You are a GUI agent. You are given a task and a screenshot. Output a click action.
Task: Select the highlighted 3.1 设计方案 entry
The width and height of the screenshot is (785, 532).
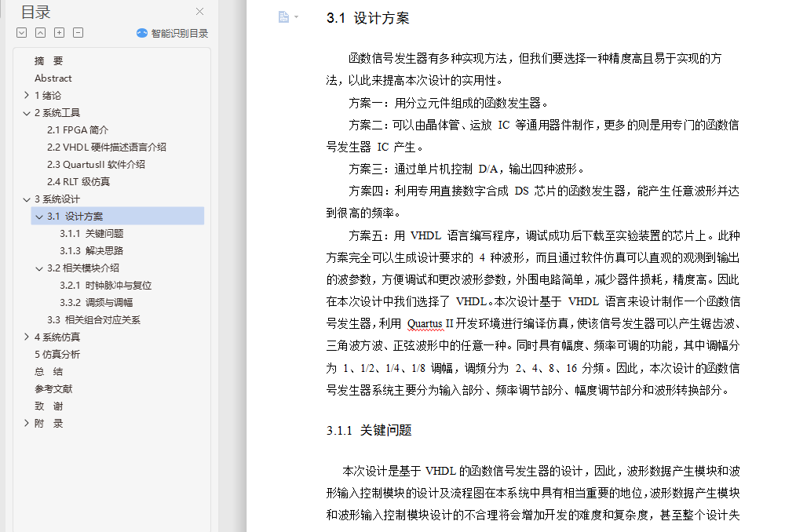tap(117, 217)
